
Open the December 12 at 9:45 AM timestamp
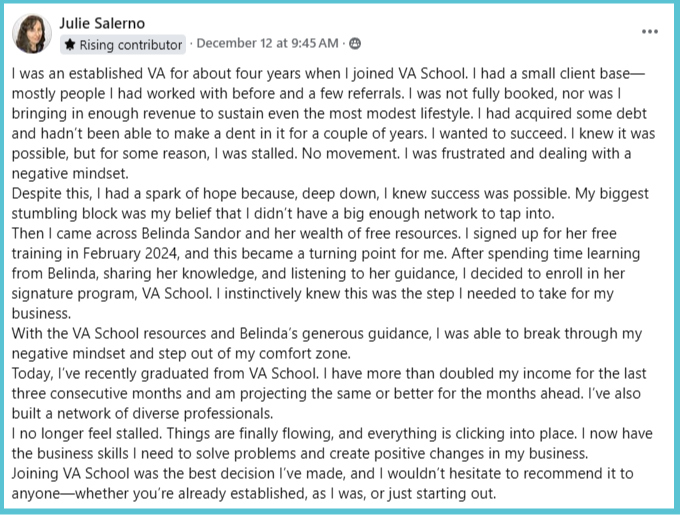coord(267,44)
